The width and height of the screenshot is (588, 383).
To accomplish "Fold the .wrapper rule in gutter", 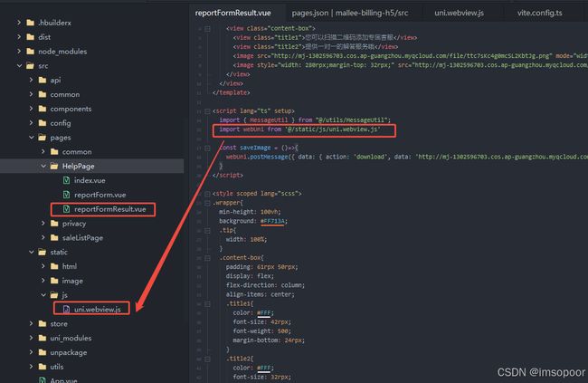I will click(x=207, y=203).
